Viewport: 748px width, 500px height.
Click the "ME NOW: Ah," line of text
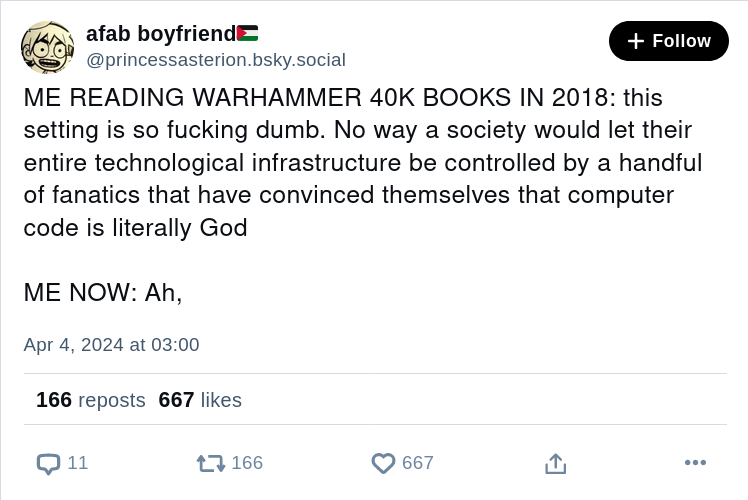103,293
